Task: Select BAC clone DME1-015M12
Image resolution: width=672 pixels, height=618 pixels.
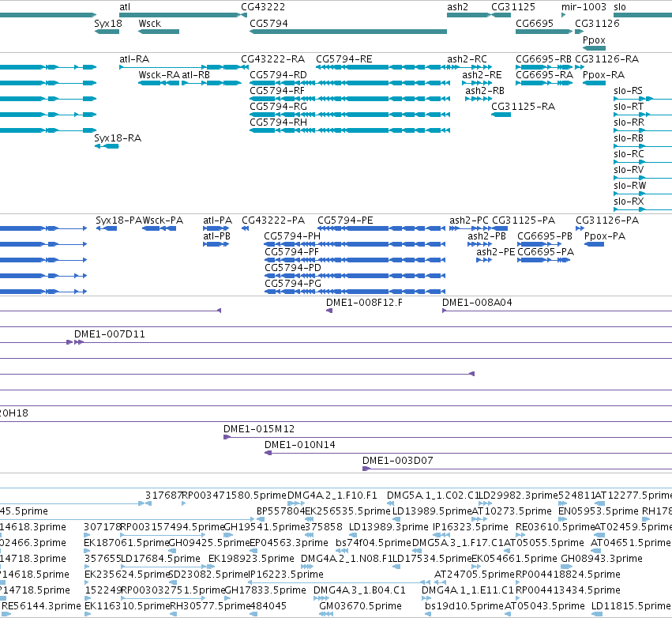Action: (x=259, y=429)
